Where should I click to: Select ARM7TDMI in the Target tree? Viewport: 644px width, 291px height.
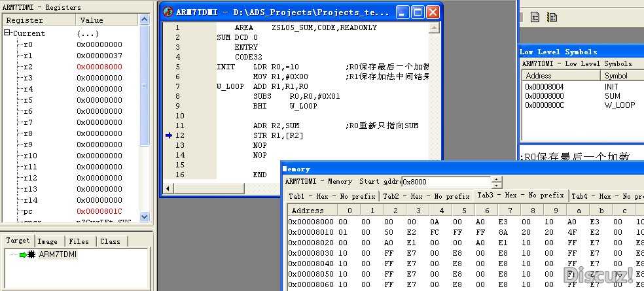pos(58,254)
